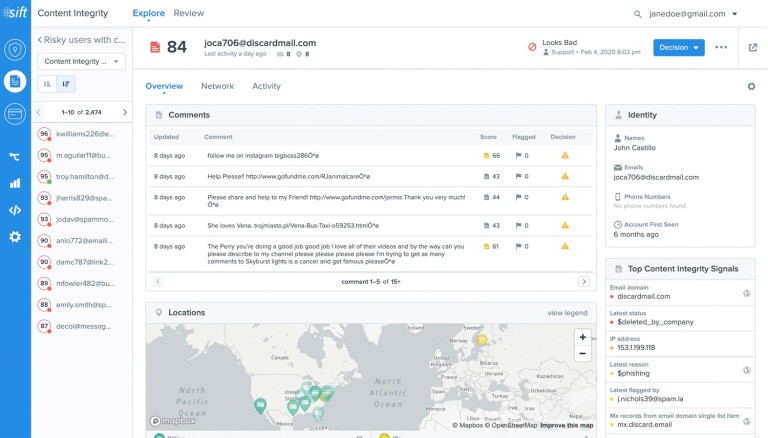This screenshot has width=768, height=438.
Task: Open user jodav@spammo in the list
Action: click(81, 219)
